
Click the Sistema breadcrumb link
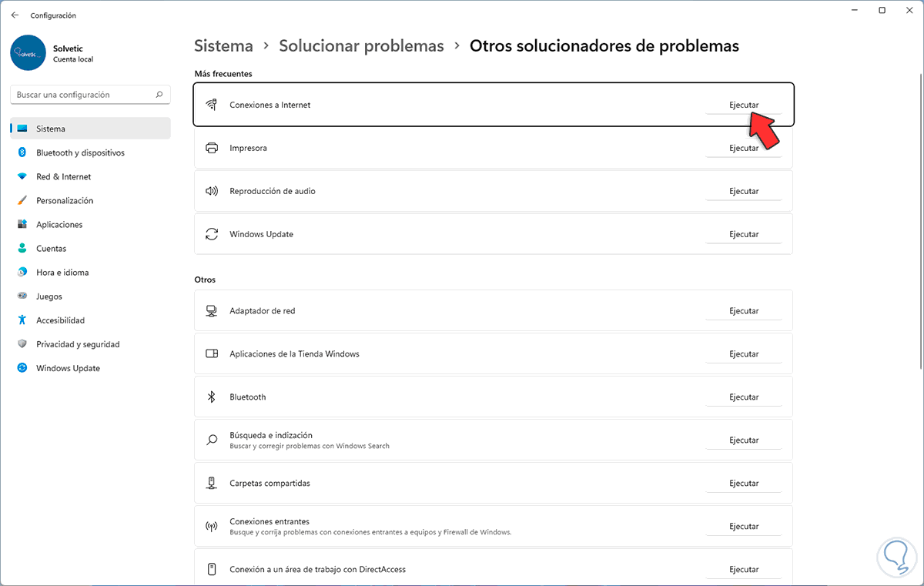coord(223,46)
